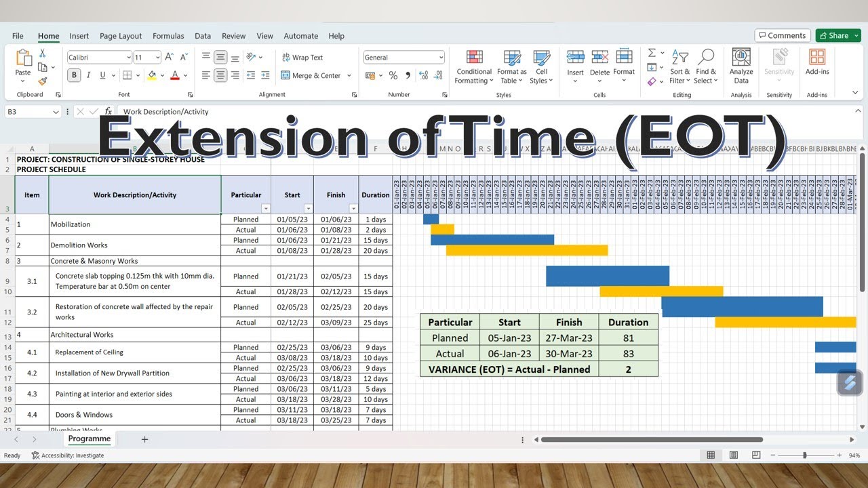Select the Format Painter brush
Screen dimensions: 868x488
[42, 81]
